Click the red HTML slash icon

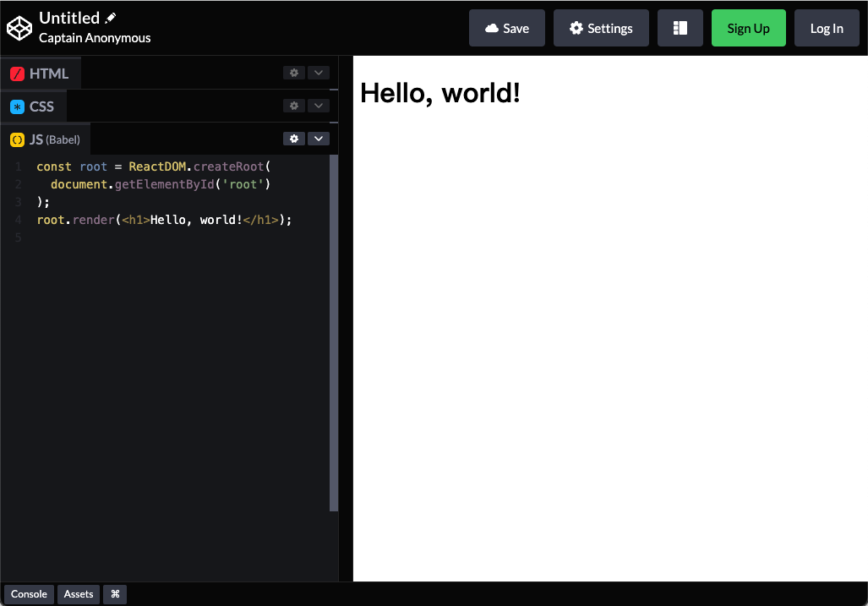click(17, 74)
